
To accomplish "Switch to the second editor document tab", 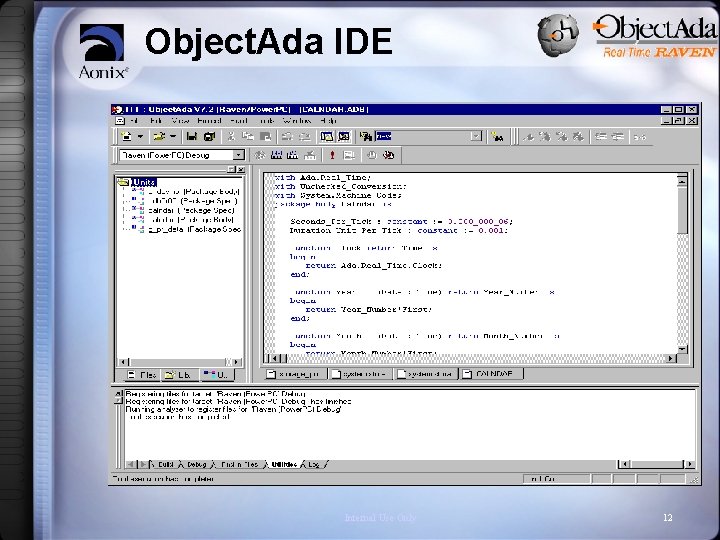I will point(361,374).
